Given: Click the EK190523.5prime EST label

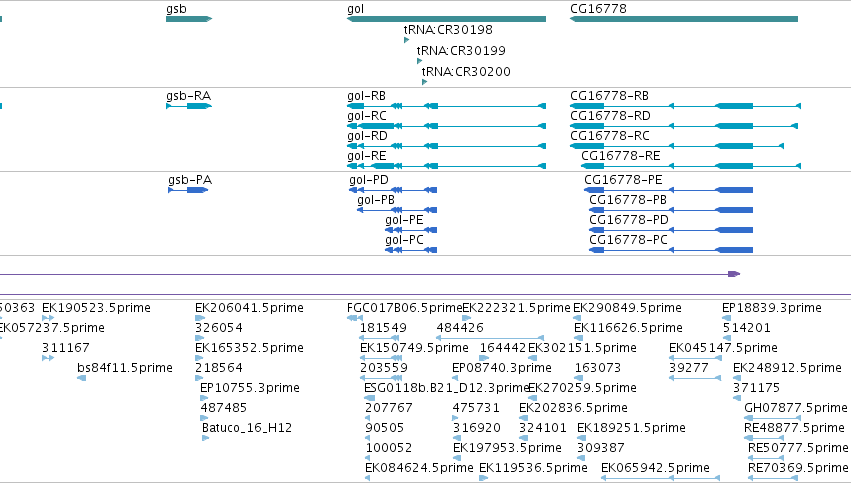Looking at the screenshot, I should pyautogui.click(x=97, y=308).
